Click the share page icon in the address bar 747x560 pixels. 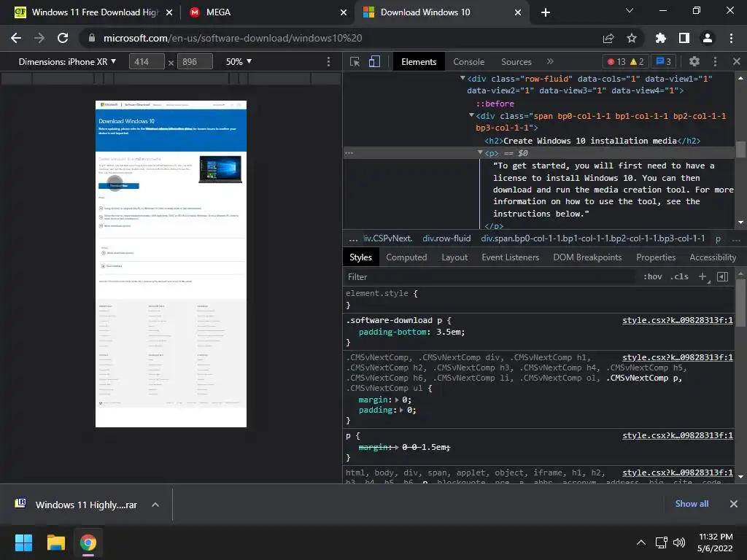click(x=608, y=38)
